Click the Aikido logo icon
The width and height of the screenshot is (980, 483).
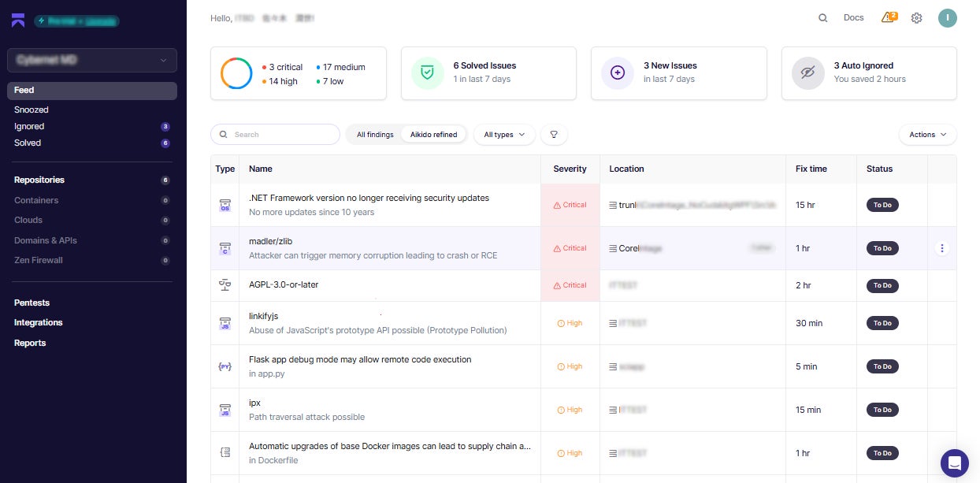pyautogui.click(x=18, y=20)
